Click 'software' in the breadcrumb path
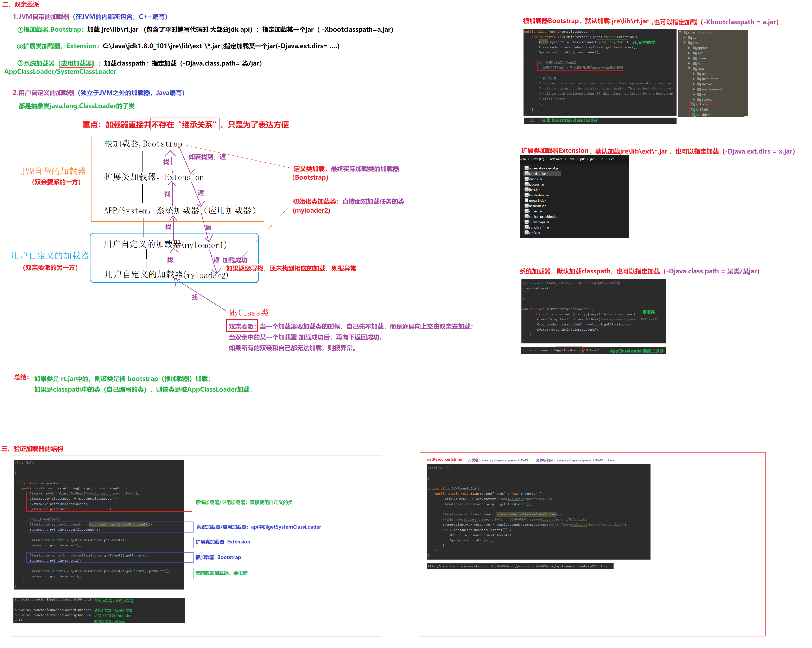Image resolution: width=812 pixels, height=648 pixels. [556, 159]
